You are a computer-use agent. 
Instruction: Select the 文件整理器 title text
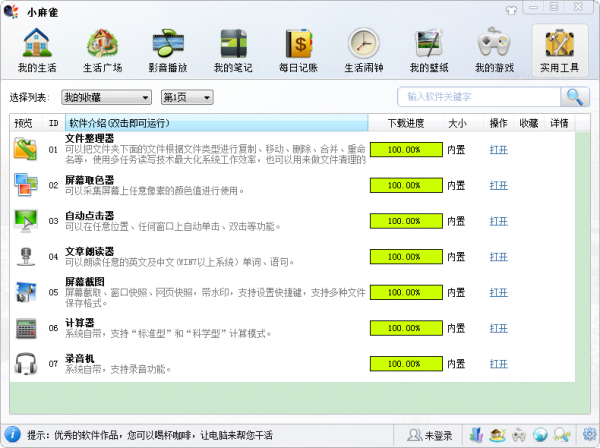(x=90, y=138)
